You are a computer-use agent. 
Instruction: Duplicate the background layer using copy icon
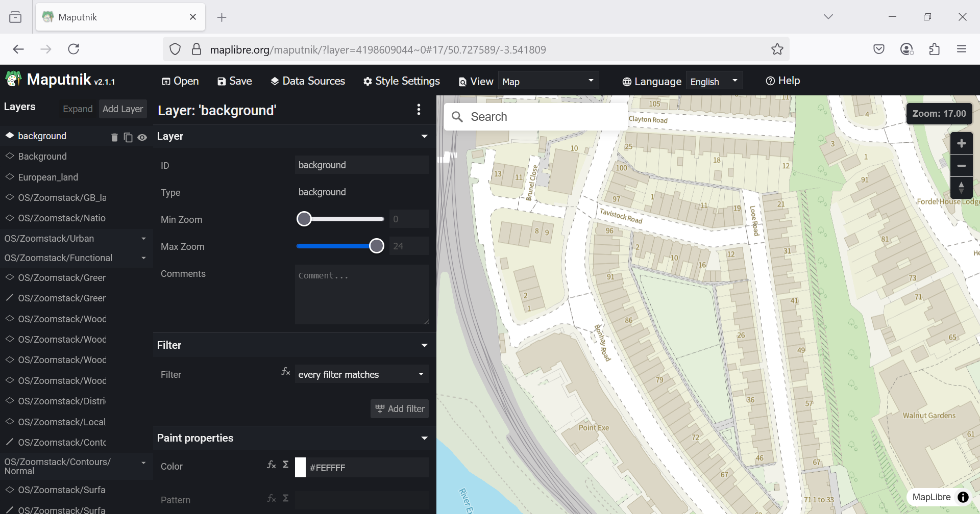pos(128,137)
